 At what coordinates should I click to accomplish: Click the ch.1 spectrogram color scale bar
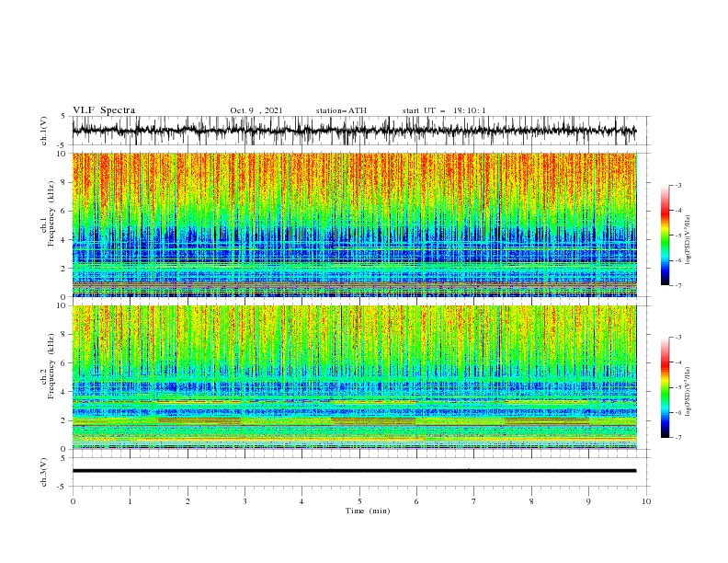coord(665,235)
